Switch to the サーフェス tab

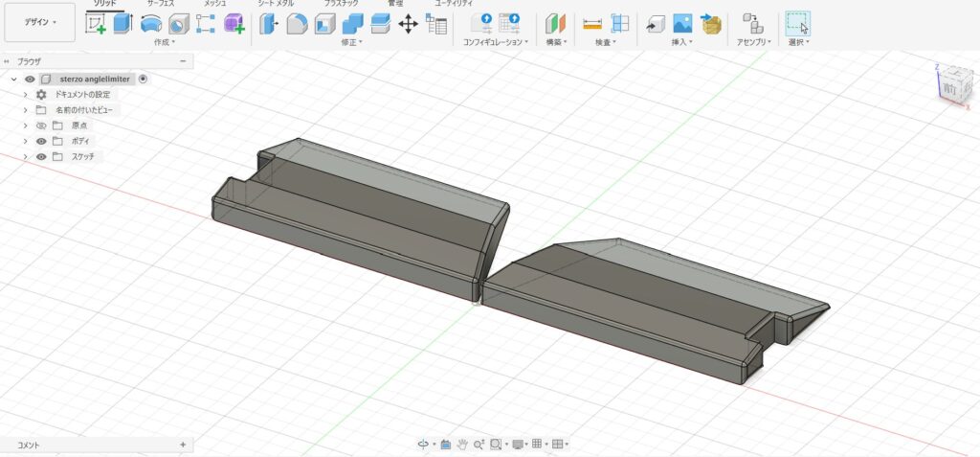click(x=160, y=4)
